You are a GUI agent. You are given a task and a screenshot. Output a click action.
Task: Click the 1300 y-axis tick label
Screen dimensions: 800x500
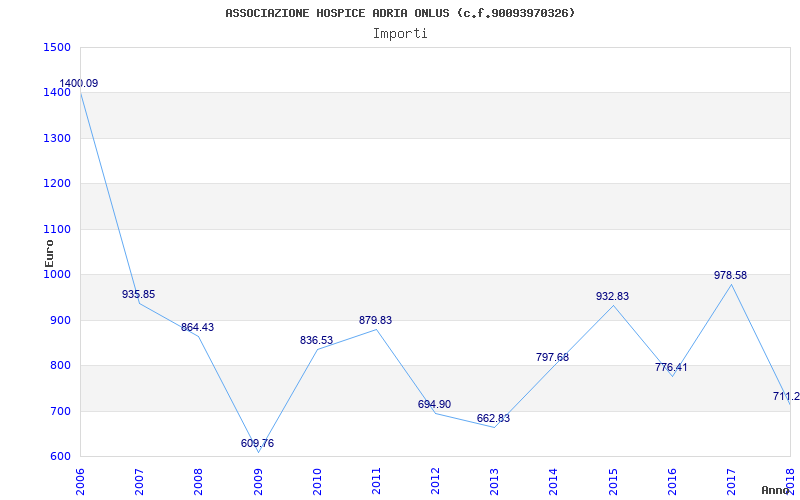coord(57,139)
